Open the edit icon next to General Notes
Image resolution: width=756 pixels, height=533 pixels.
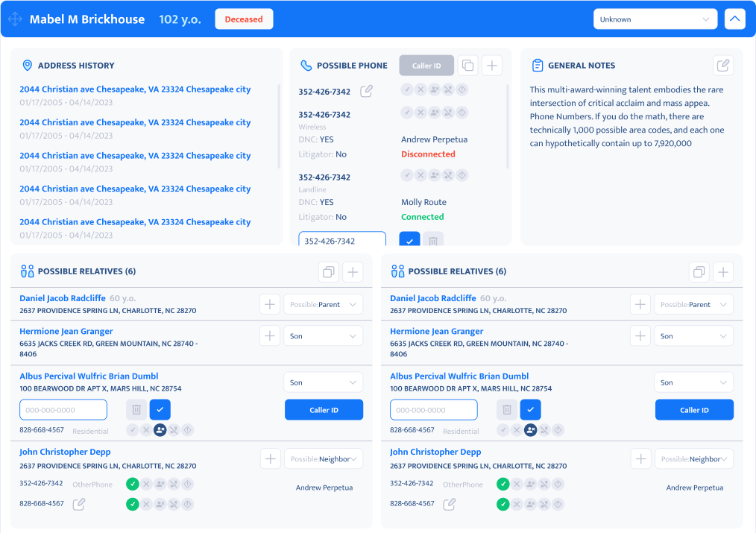tap(722, 65)
